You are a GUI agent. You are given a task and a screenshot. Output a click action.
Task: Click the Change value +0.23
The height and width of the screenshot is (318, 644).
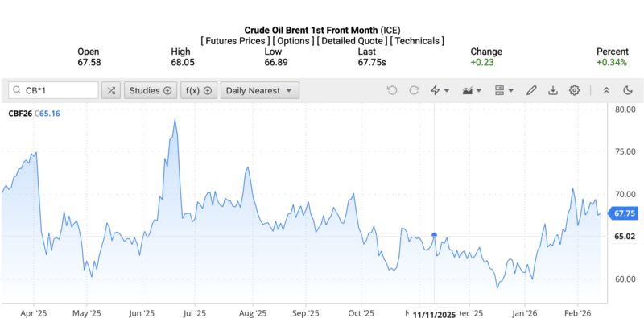pyautogui.click(x=482, y=63)
